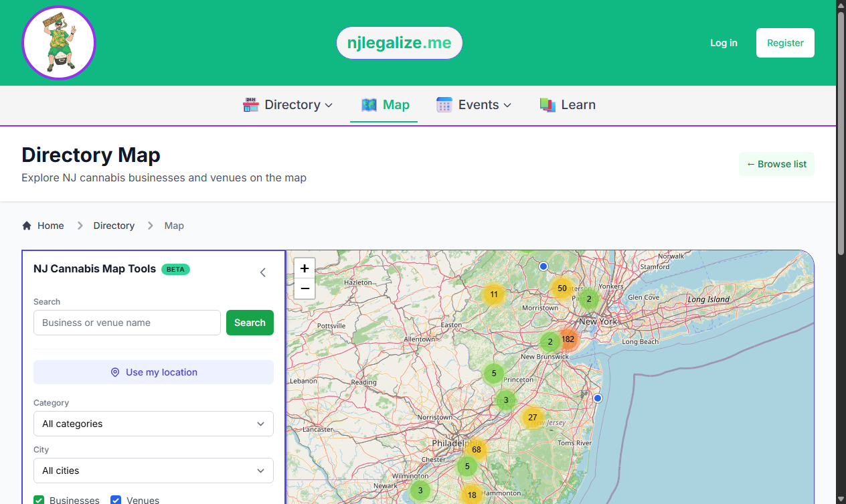Click the green Search button
The height and width of the screenshot is (504, 846).
(x=250, y=323)
